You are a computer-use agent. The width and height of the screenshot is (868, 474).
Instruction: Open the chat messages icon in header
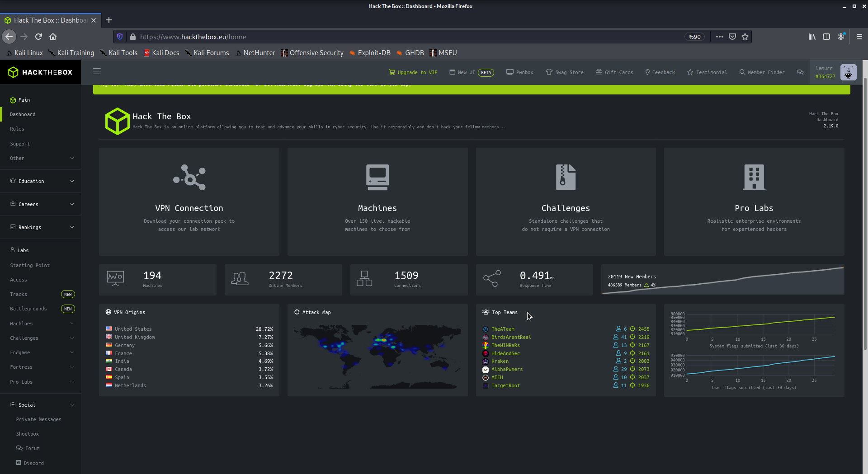click(800, 72)
